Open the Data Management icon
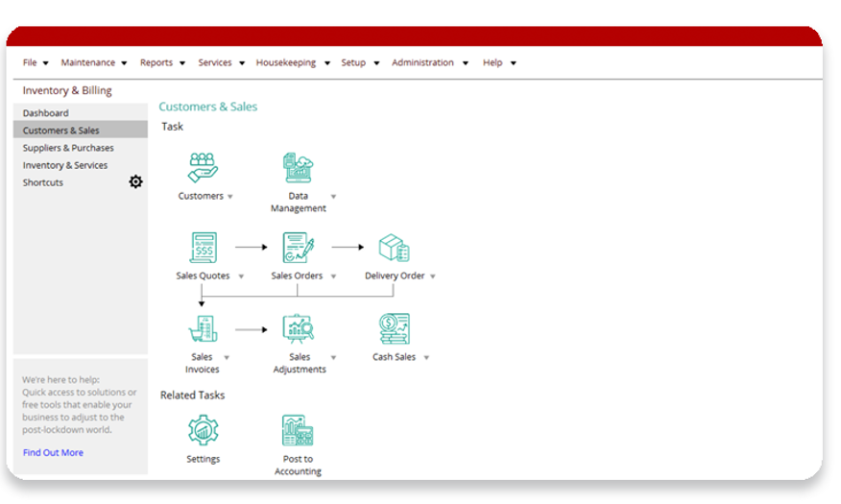 click(x=299, y=167)
